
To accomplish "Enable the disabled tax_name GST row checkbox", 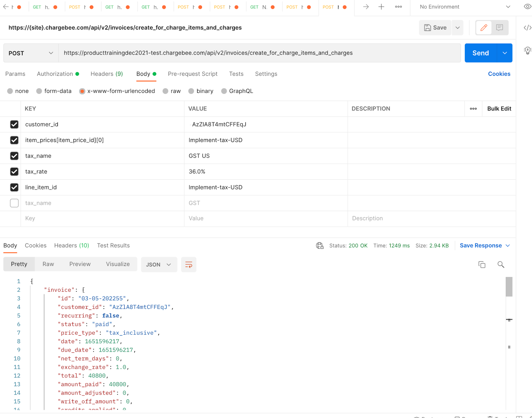I will 14,203.
